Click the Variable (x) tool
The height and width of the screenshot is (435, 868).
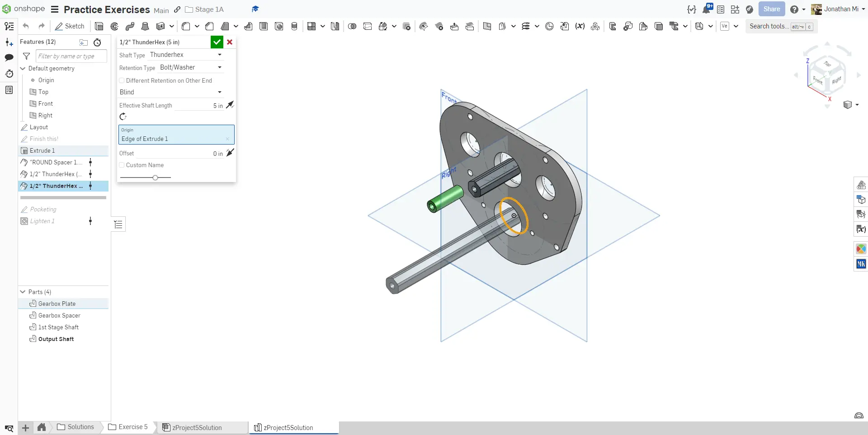coord(580,26)
